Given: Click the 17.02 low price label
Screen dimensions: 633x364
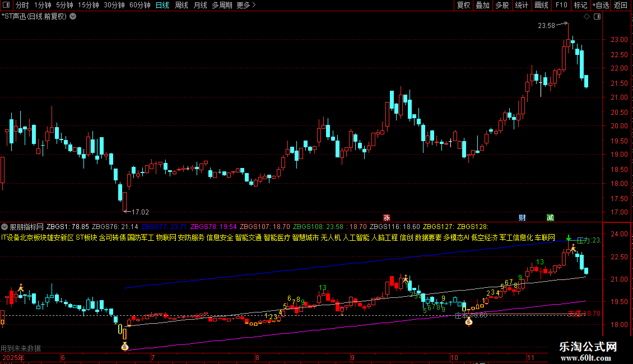Looking at the screenshot, I should coord(140,212).
